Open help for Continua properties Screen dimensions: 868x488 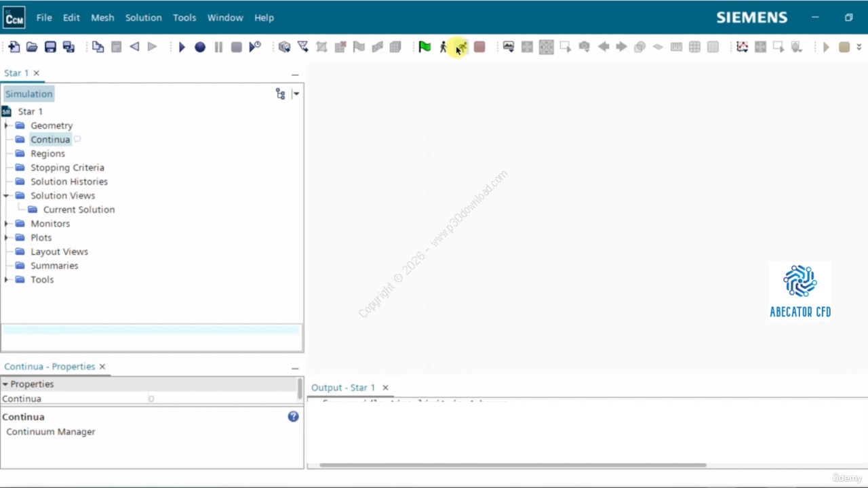click(293, 417)
